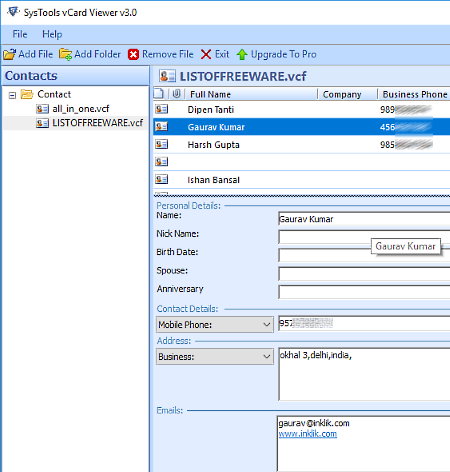Viewport: 450px width, 472px height.
Task: Select the Gaurav Kumar contact row
Action: 301,127
